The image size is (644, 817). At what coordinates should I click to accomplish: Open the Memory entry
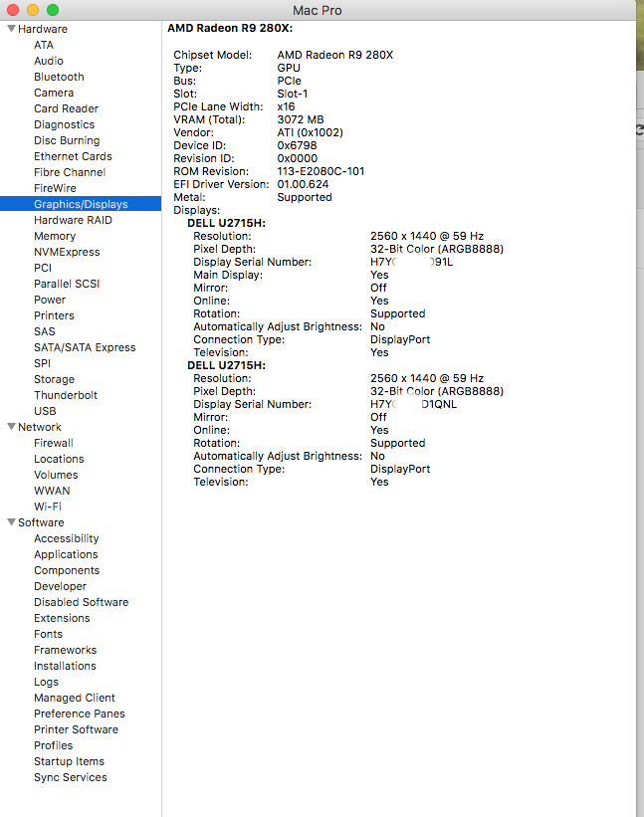coord(55,236)
